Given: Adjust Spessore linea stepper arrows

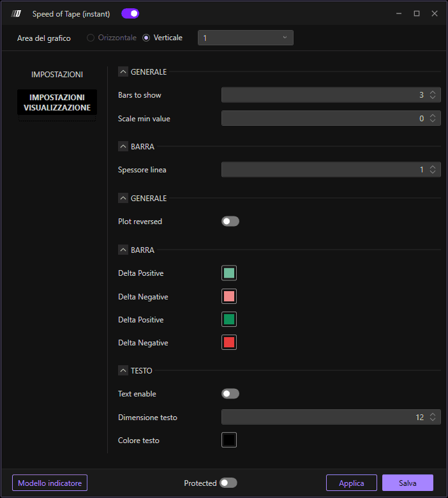Looking at the screenshot, I should pyautogui.click(x=433, y=170).
